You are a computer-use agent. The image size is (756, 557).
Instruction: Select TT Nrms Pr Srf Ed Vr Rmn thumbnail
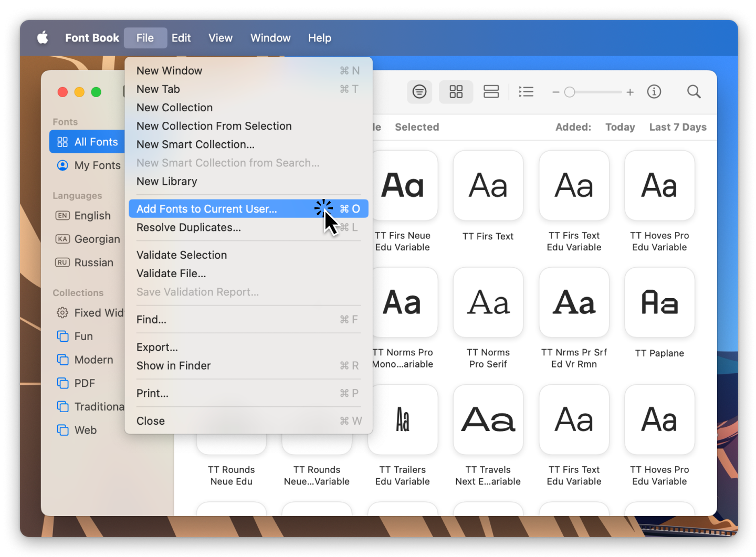574,302
